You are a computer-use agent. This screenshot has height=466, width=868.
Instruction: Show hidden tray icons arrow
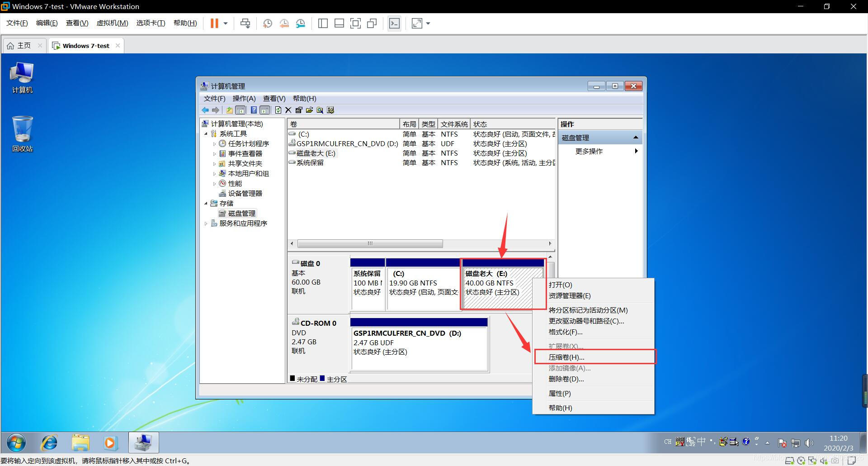[767, 443]
